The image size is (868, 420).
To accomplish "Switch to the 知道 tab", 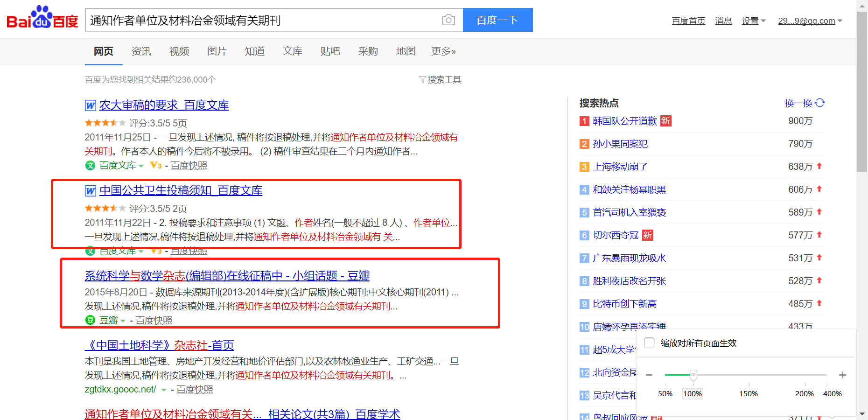I will 255,51.
